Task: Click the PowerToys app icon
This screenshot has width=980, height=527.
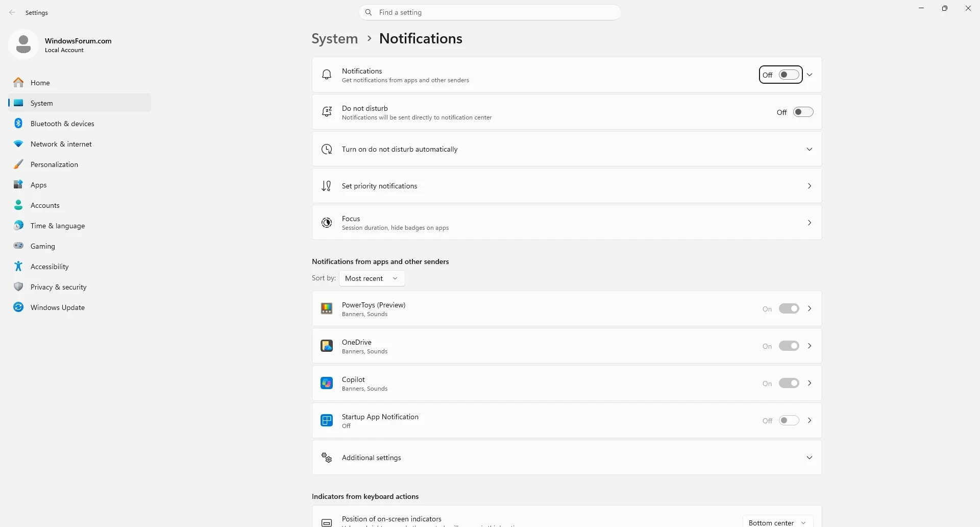Action: (327, 308)
